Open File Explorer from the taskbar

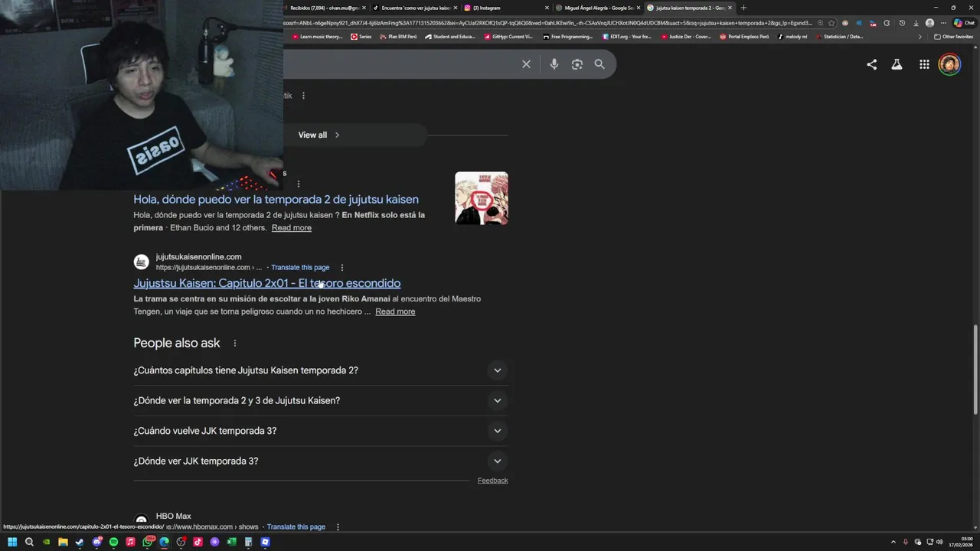63,542
